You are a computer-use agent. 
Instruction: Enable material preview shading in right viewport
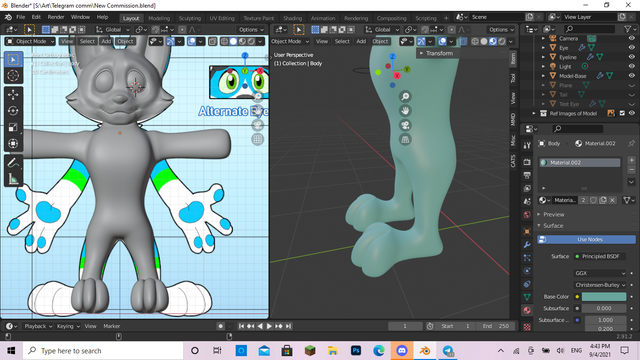(x=493, y=41)
